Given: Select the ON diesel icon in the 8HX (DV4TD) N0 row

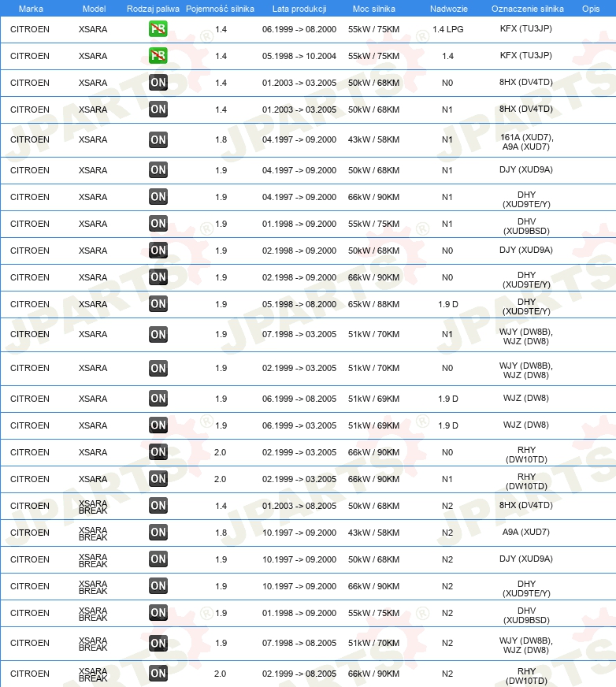Looking at the screenshot, I should (x=158, y=83).
